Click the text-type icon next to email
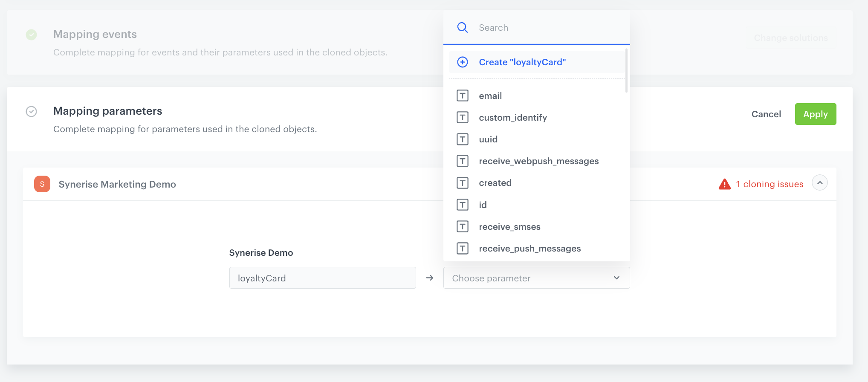This screenshot has width=868, height=382. (x=462, y=96)
